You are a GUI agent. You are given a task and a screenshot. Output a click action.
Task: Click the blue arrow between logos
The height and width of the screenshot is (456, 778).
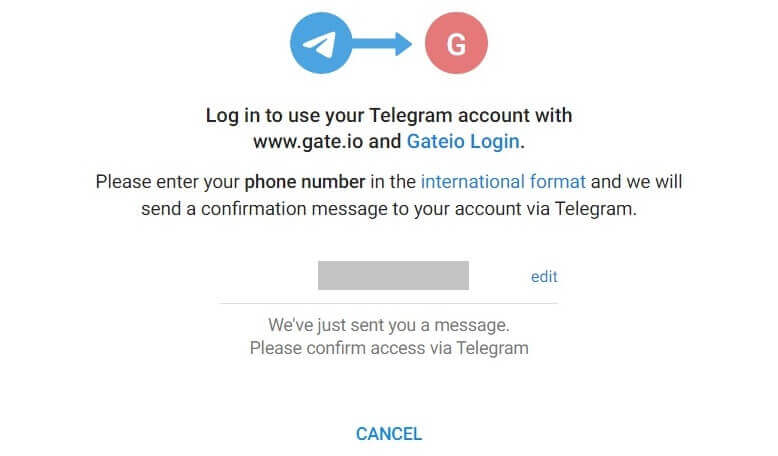pos(378,43)
